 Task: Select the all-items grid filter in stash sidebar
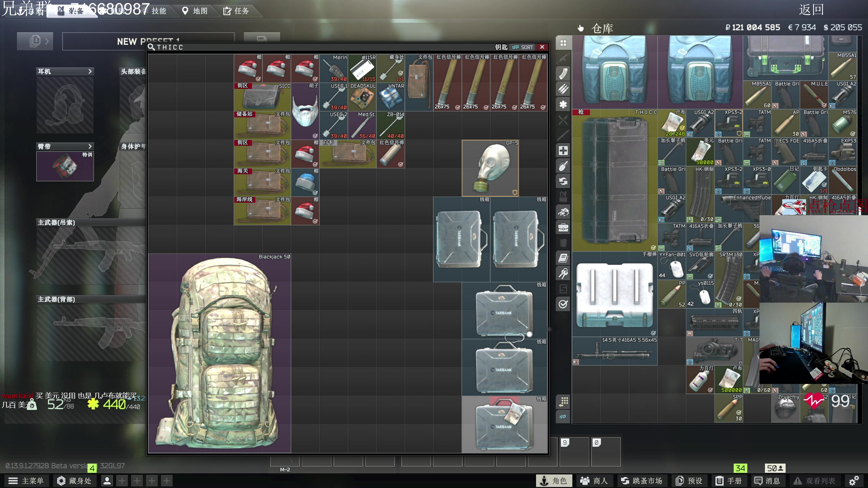click(x=563, y=43)
